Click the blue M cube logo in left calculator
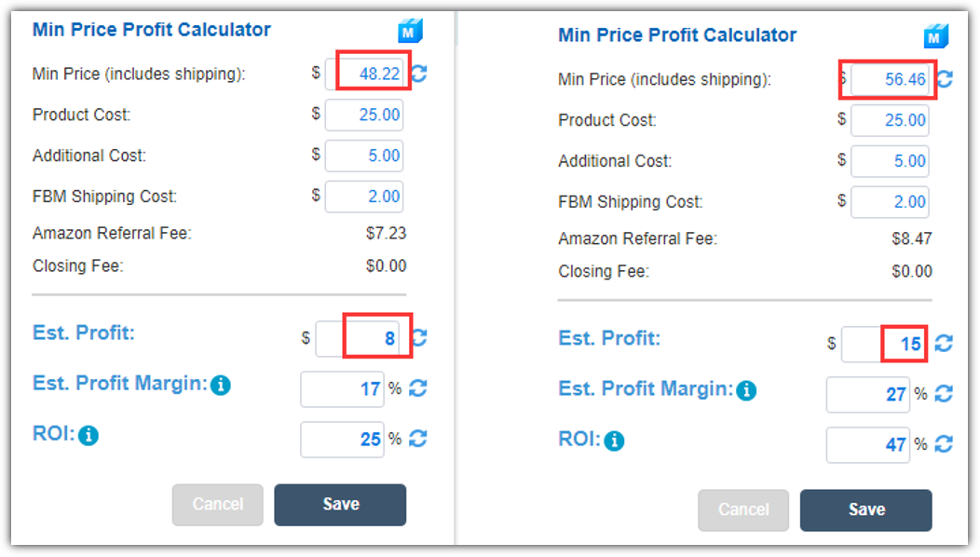The width and height of the screenshot is (980, 557). pos(410,32)
